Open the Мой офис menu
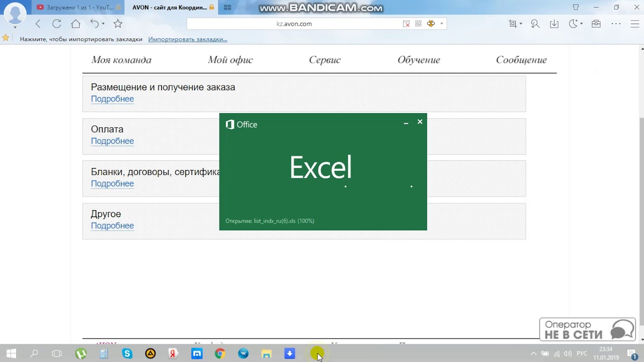The width and height of the screenshot is (644, 362). click(230, 60)
